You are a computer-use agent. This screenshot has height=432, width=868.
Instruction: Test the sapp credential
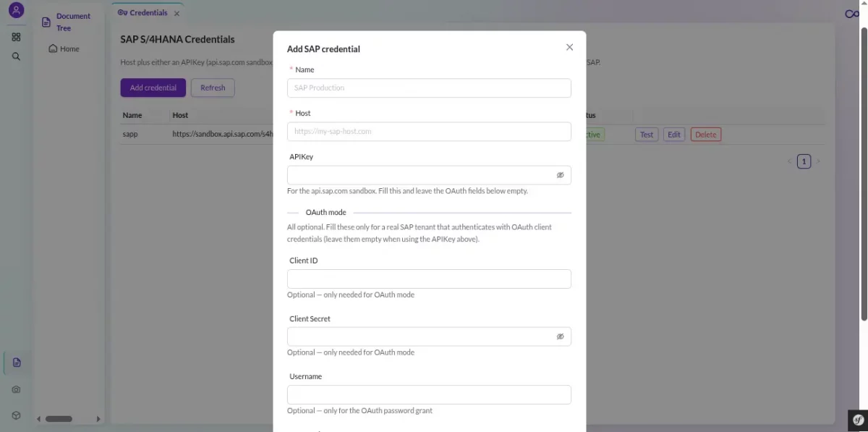point(647,135)
